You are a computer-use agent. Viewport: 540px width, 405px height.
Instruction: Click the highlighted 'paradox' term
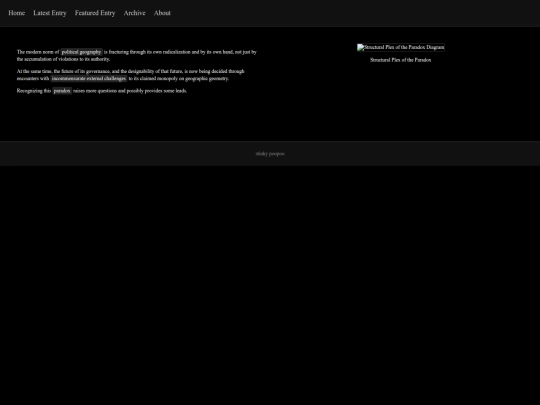click(62, 91)
